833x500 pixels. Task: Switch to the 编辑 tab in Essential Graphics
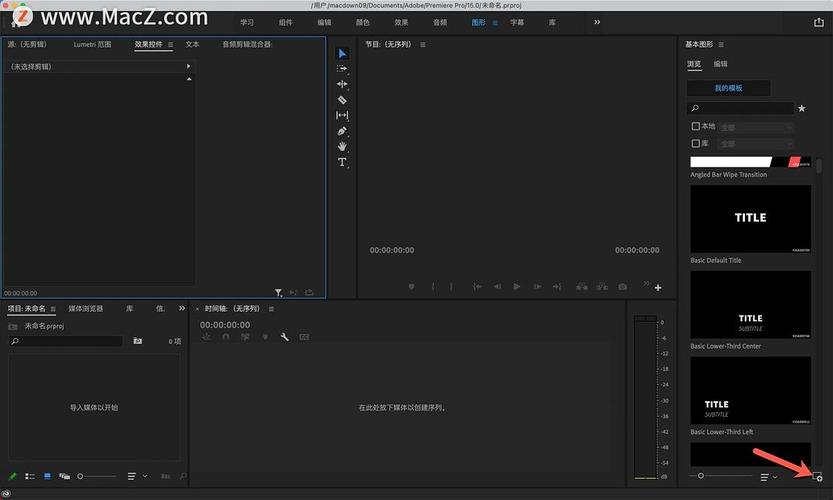[720, 64]
